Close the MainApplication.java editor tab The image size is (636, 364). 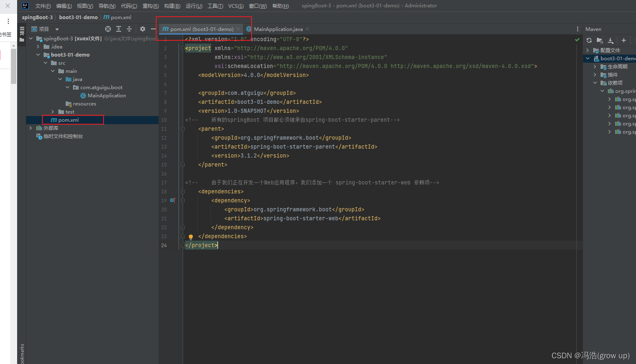(x=307, y=29)
